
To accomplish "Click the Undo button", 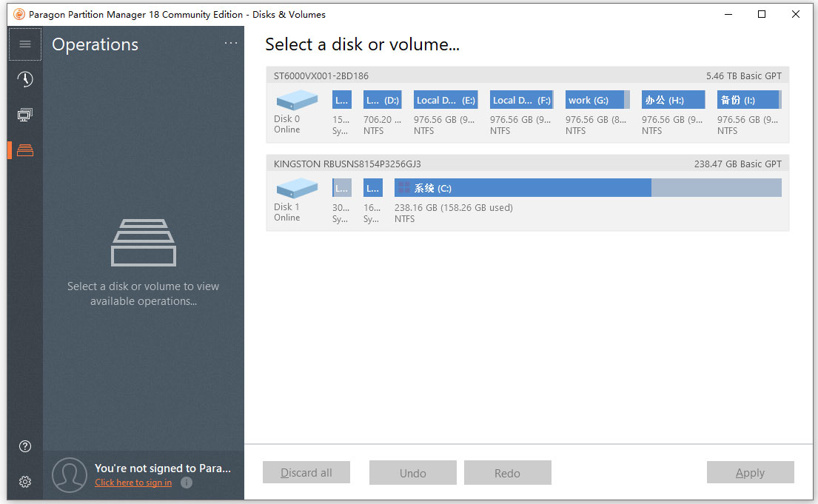I will (412, 472).
